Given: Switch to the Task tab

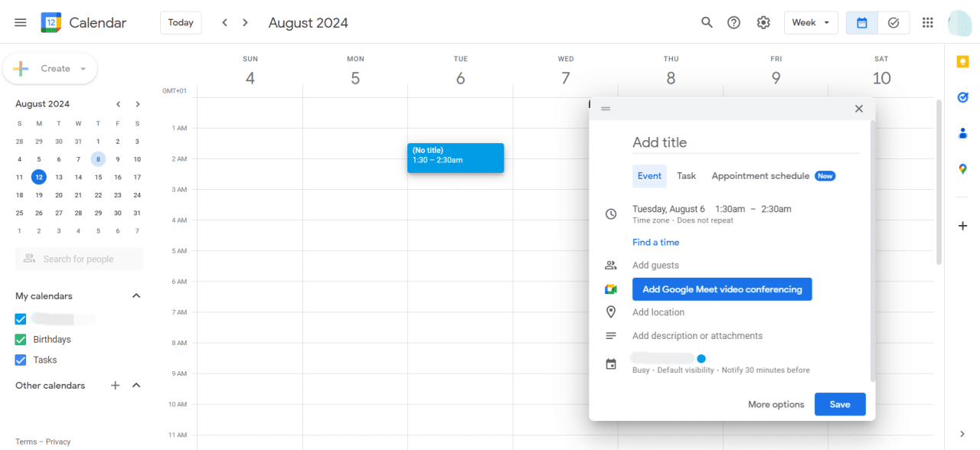Looking at the screenshot, I should [686, 175].
